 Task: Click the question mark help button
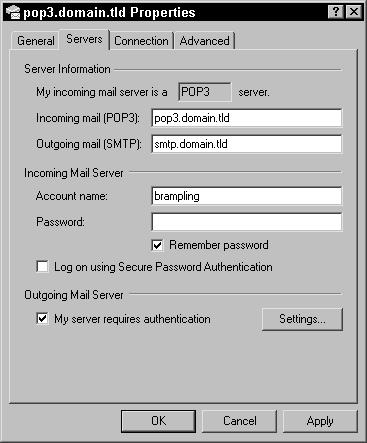pos(336,12)
